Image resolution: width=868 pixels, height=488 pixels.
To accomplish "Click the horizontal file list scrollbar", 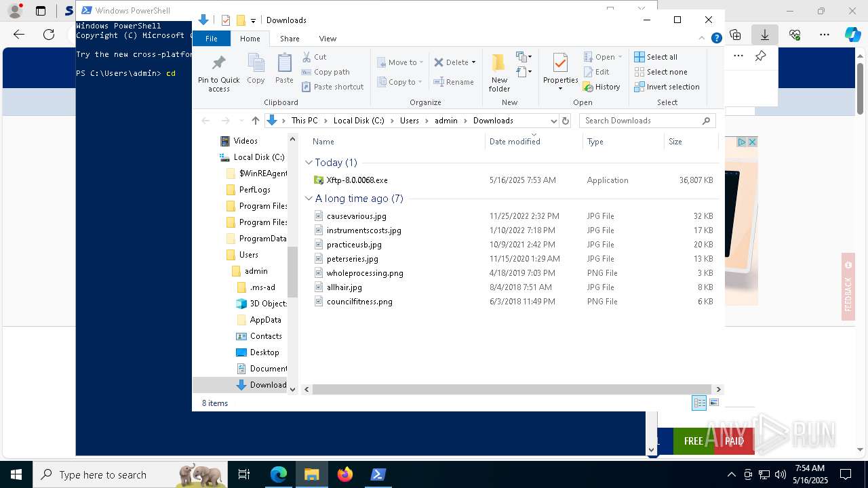I will [513, 390].
